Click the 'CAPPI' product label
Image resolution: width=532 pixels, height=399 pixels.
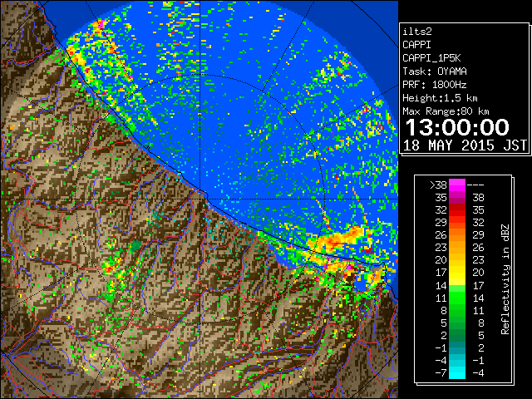416,45
